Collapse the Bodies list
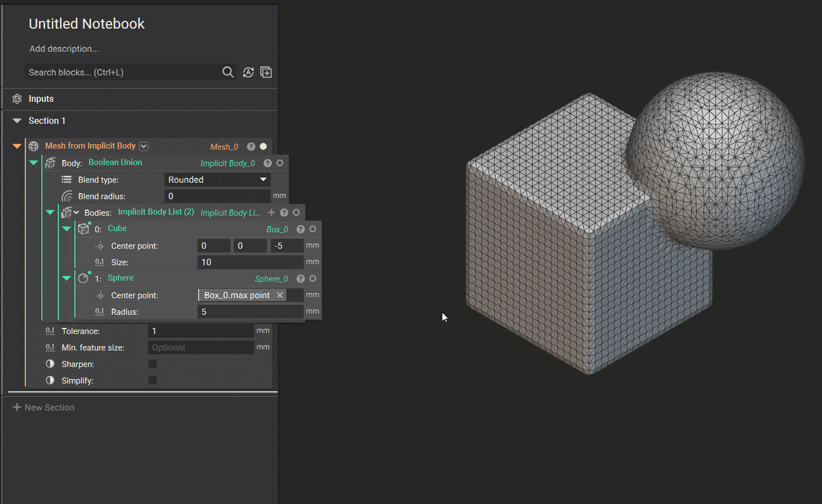The image size is (822, 504). pyautogui.click(x=50, y=212)
